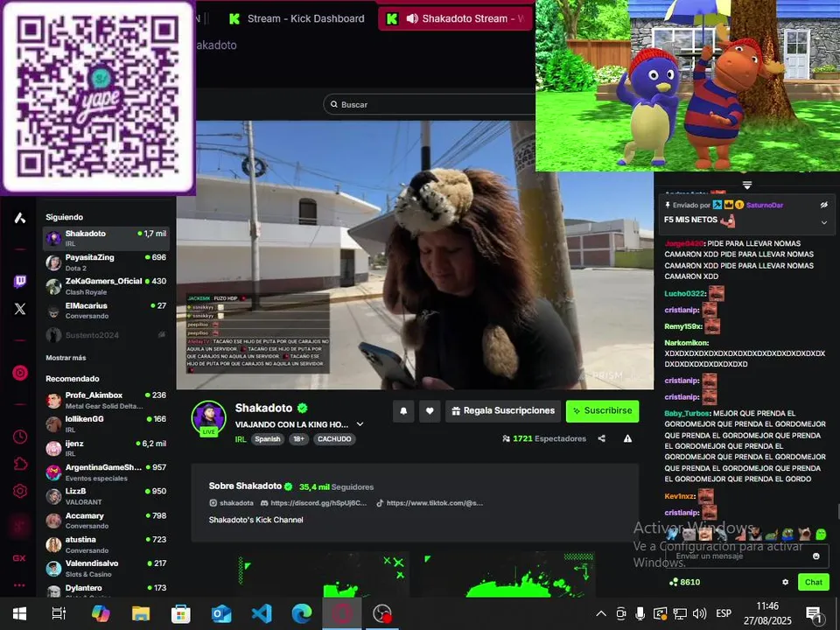Image resolution: width=840 pixels, height=630 pixels.
Task: Open the shakadota Instagram link
Action: [x=231, y=503]
